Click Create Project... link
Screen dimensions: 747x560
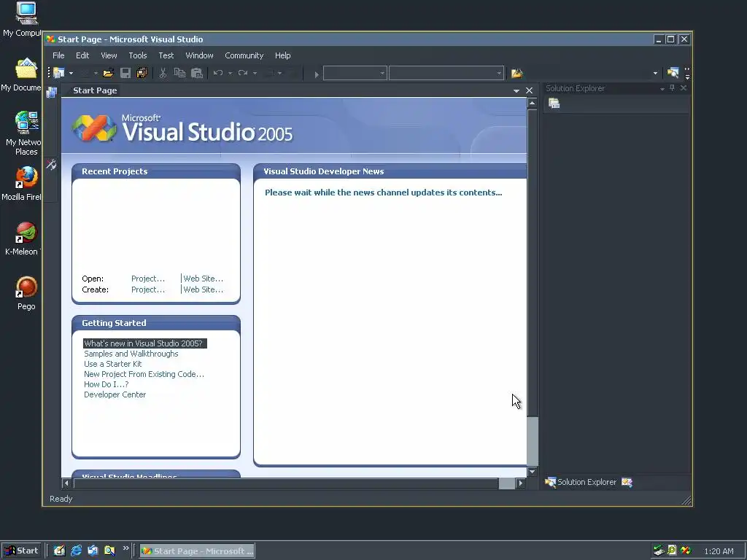click(148, 289)
